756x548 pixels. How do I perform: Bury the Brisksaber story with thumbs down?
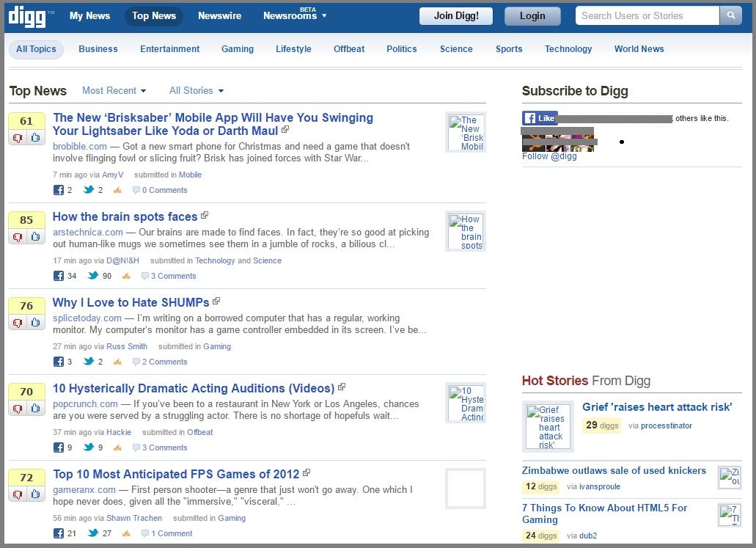click(18, 138)
